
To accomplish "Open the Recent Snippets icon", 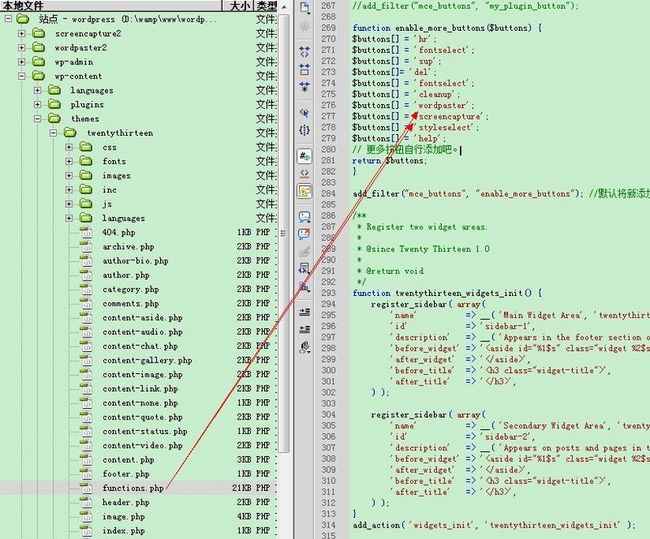I will [305, 269].
